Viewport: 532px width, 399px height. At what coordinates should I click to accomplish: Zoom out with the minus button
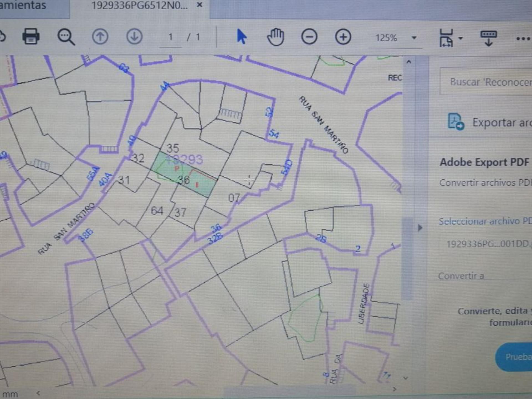[309, 37]
